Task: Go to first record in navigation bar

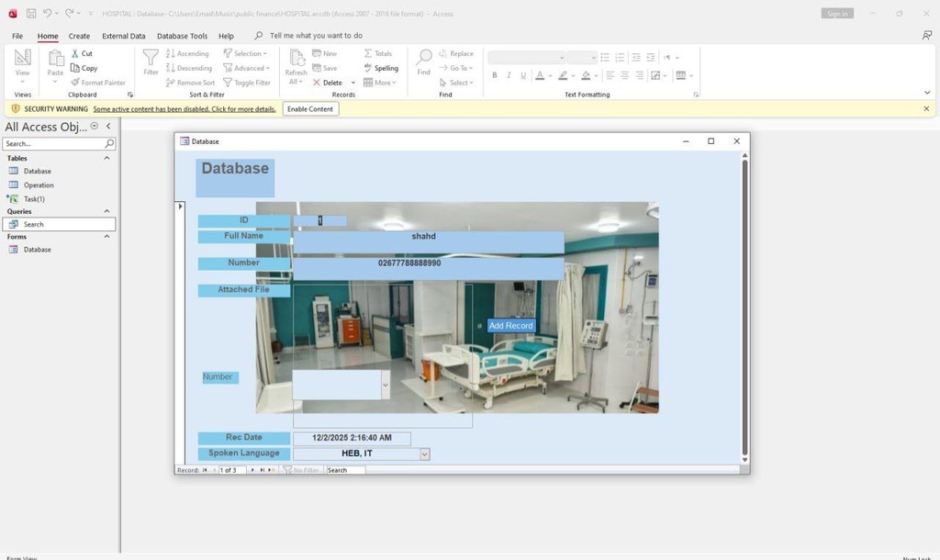Action: tap(205, 470)
